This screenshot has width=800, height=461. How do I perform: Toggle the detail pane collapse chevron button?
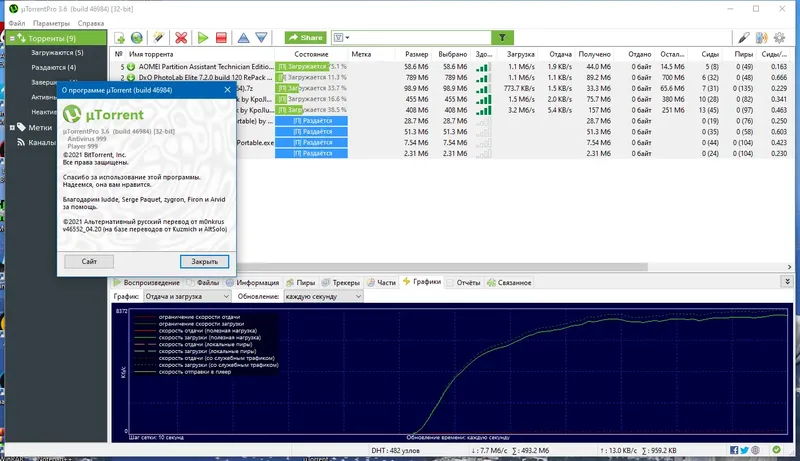[x=787, y=281]
